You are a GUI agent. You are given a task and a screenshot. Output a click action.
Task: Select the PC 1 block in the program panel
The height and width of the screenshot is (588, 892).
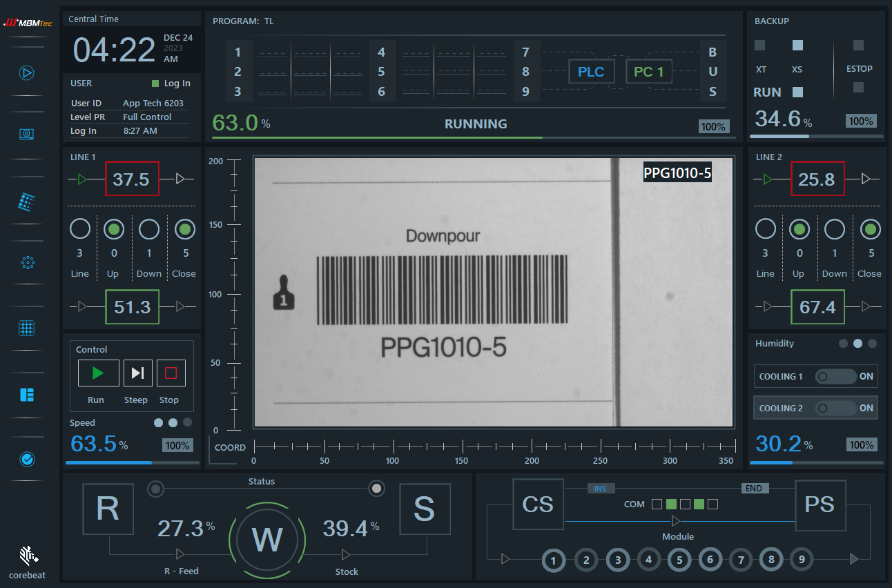649,71
